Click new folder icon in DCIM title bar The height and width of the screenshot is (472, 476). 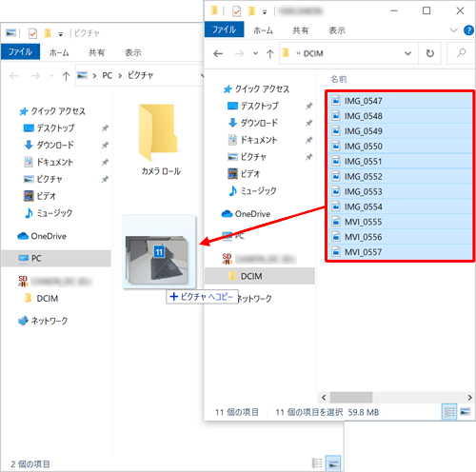click(251, 11)
